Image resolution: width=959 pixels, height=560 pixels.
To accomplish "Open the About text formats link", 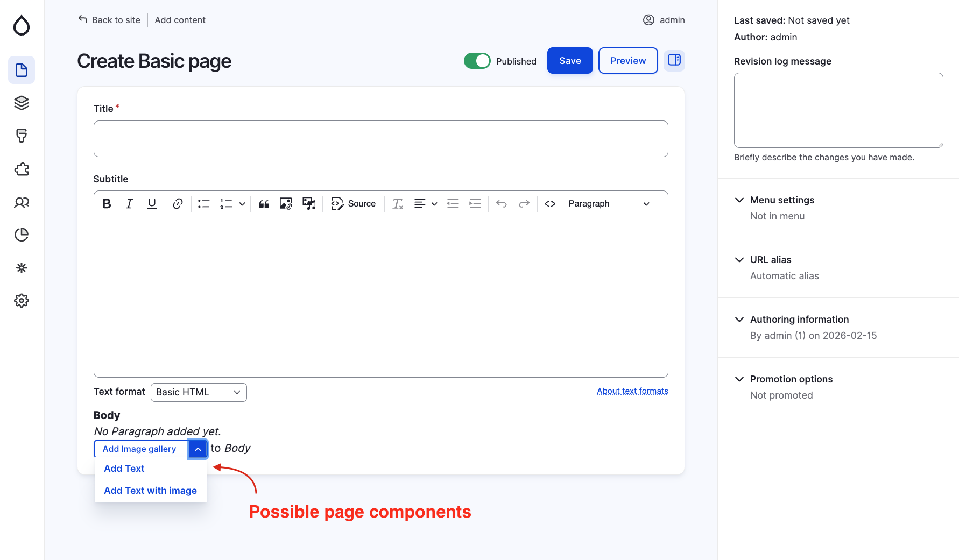I will (632, 391).
